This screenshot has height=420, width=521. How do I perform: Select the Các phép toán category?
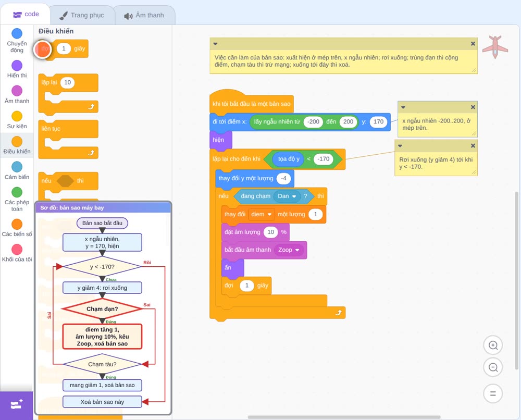[x=17, y=200]
